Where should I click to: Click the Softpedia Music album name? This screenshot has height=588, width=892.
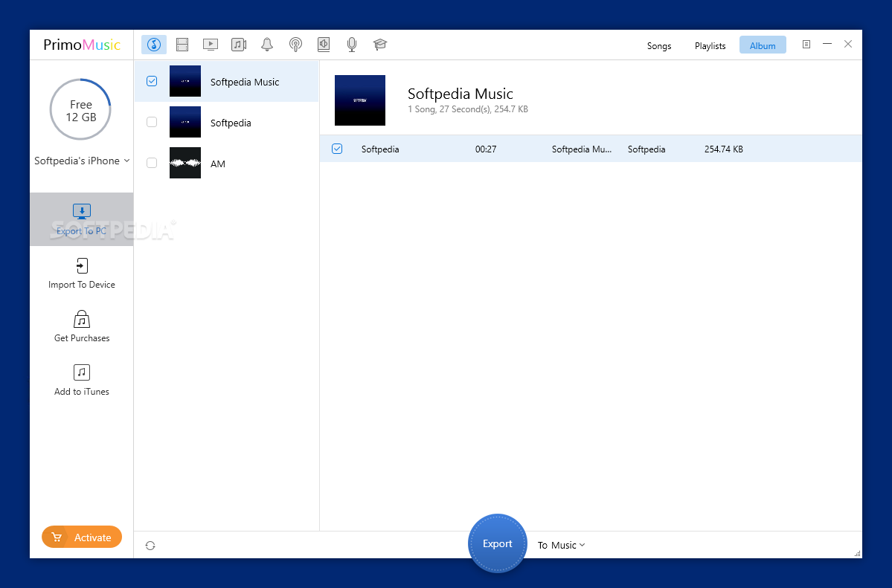tap(245, 82)
